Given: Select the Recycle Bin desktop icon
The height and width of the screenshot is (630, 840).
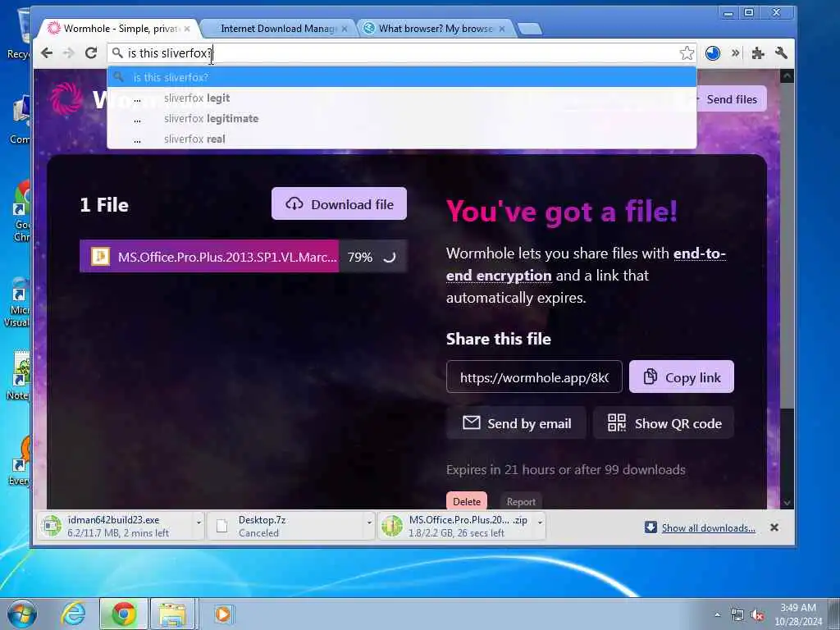Looking at the screenshot, I should click(x=21, y=33).
